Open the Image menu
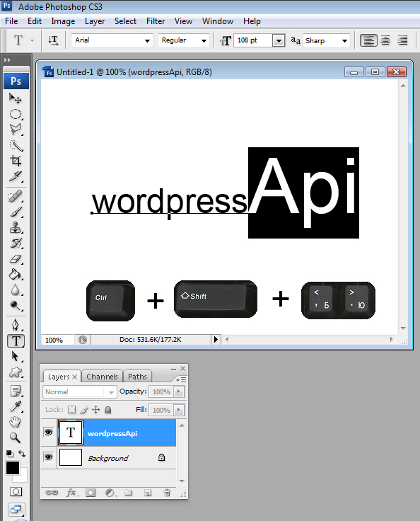 pos(63,21)
